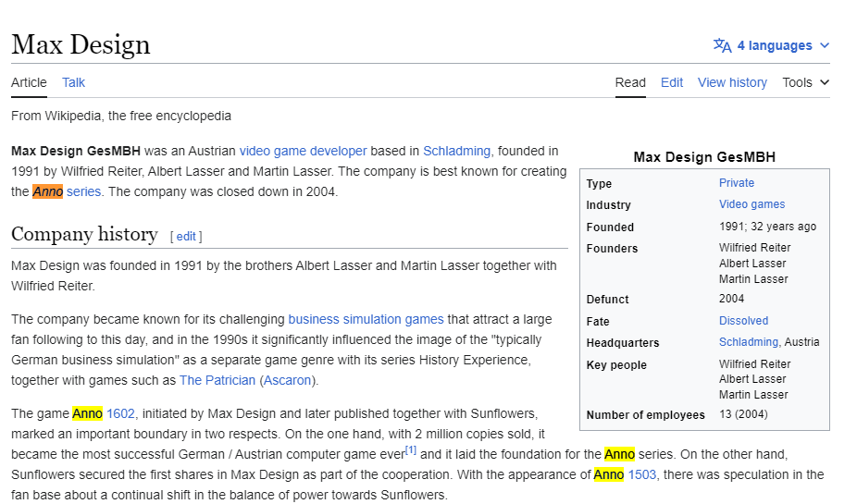
Task: Open the 1503 game link
Action: [641, 474]
